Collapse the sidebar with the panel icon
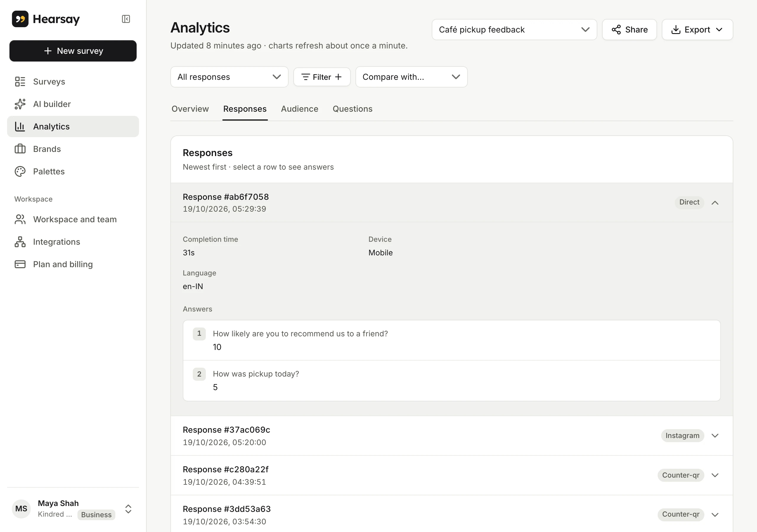This screenshot has width=757, height=532. tap(126, 19)
